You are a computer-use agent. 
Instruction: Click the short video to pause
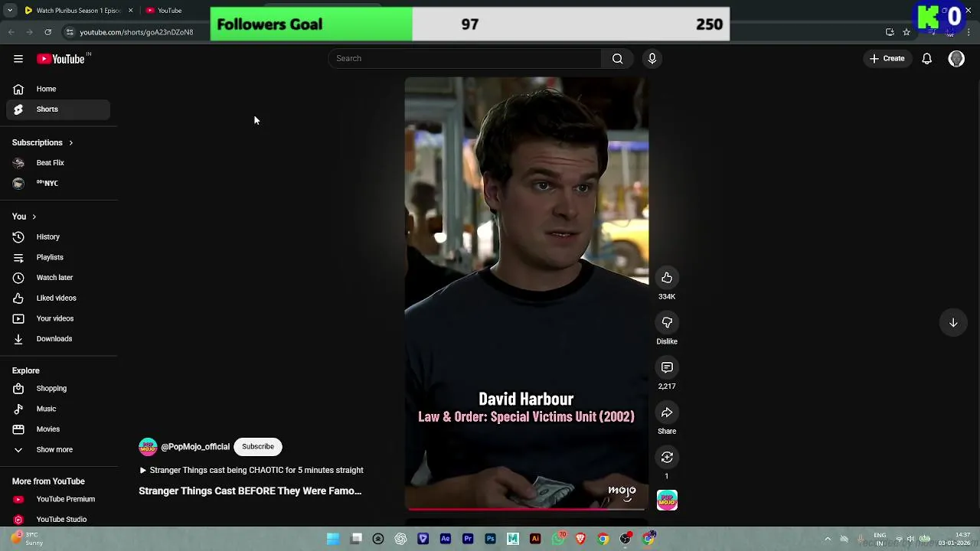pos(527,293)
